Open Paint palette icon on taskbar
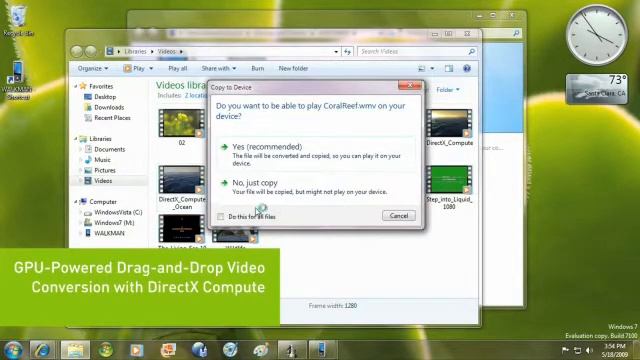640x360 pixels. pos(261,350)
